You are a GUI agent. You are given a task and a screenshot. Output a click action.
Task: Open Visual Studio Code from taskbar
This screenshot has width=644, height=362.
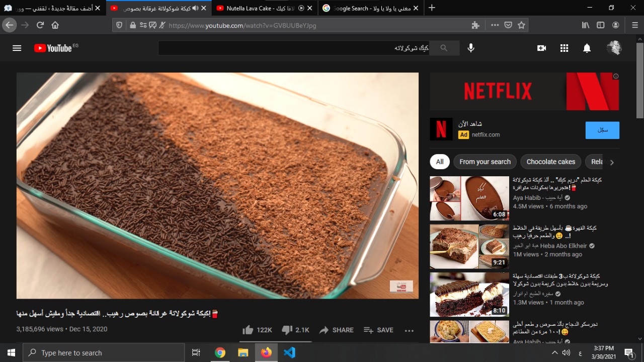[x=289, y=352]
